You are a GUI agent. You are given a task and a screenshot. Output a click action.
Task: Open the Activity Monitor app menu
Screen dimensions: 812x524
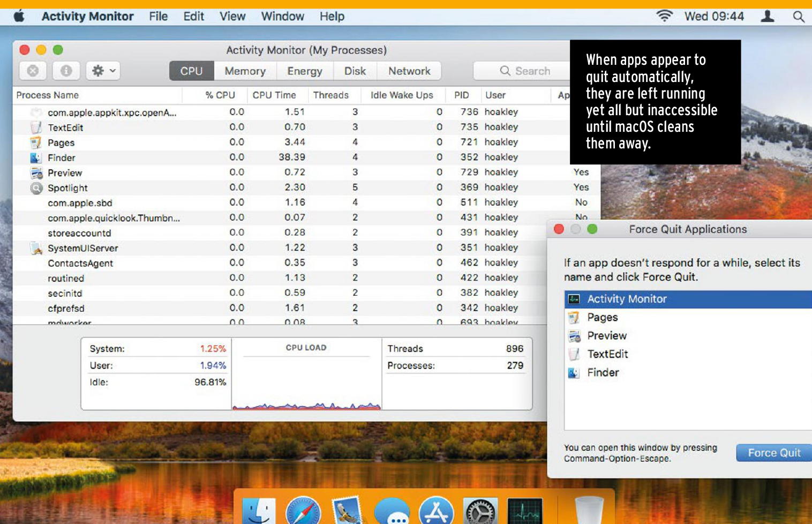[x=88, y=17]
